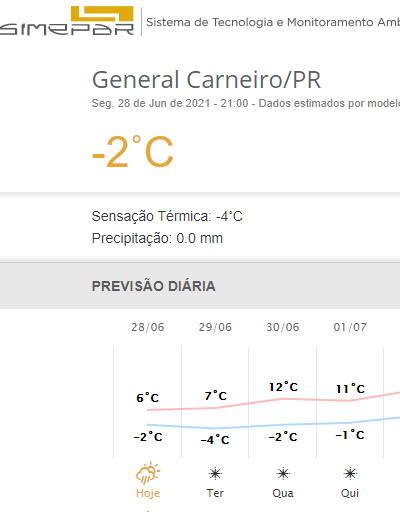Select the Hoje day label
The image size is (400, 512).
tap(148, 493)
